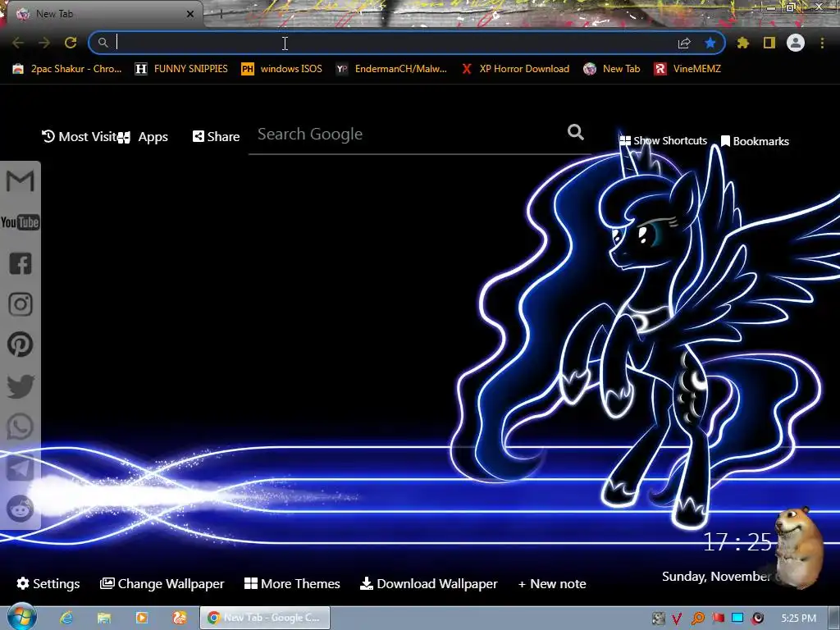Open the Extensions puzzle menu

743,43
